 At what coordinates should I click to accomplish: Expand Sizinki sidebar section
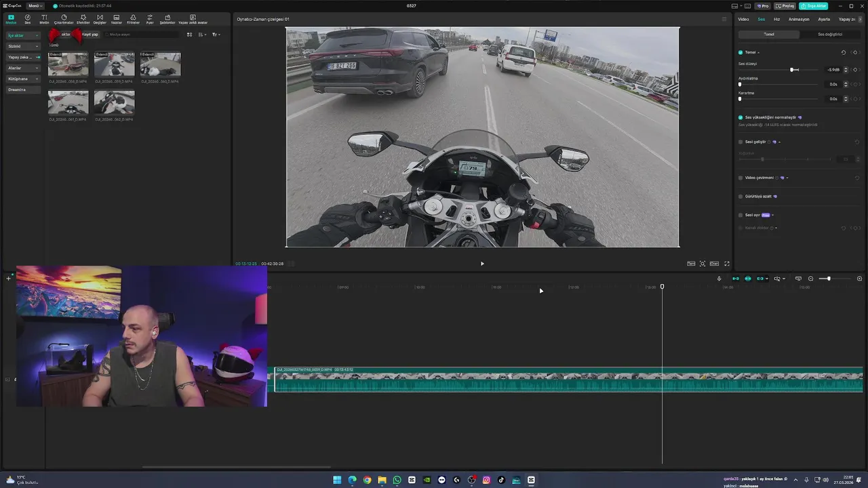24,46
